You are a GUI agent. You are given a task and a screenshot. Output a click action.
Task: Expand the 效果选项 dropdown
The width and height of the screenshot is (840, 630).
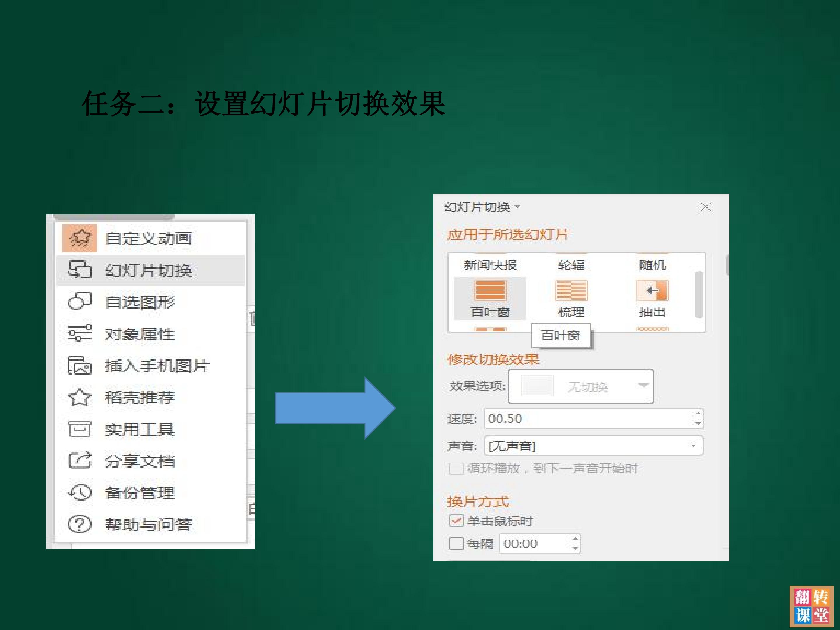coord(581,386)
